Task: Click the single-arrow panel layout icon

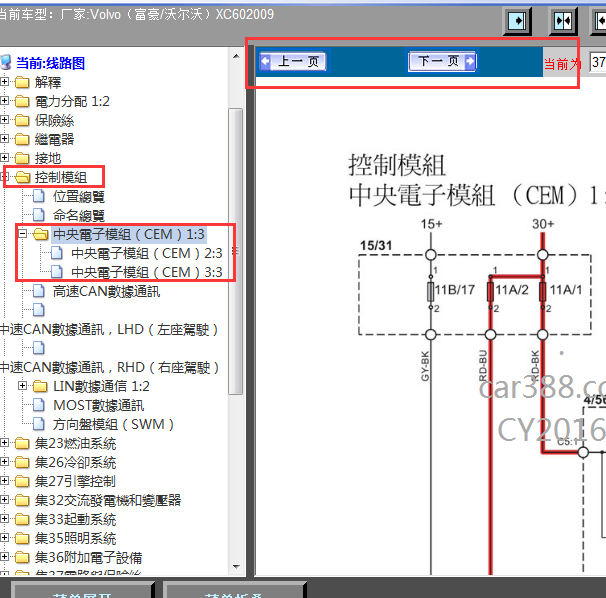Action: 518,20
